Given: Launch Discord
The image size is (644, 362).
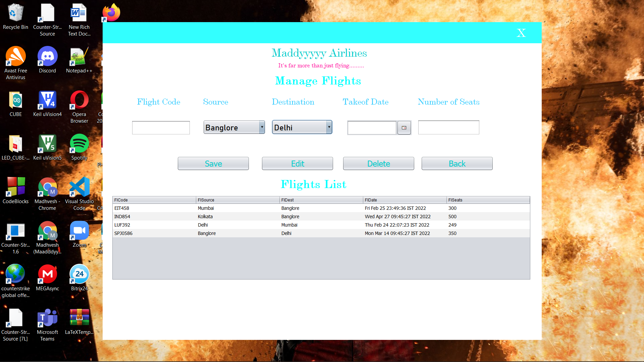Looking at the screenshot, I should [47, 56].
